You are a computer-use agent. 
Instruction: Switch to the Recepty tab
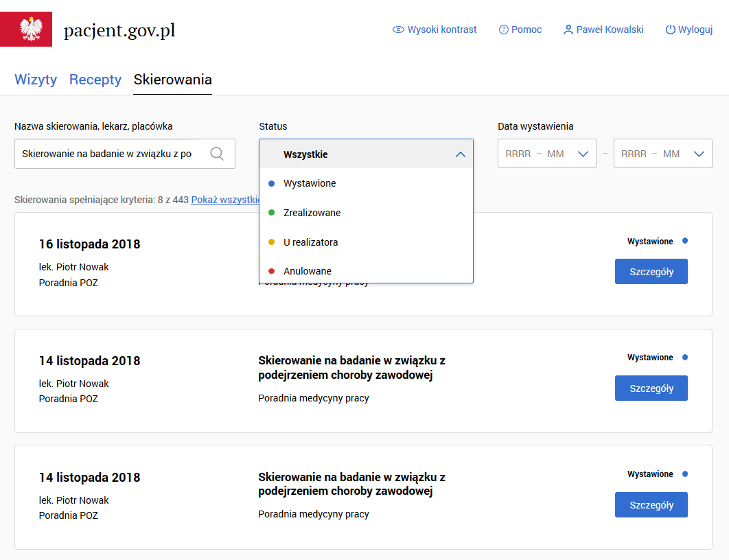click(95, 80)
